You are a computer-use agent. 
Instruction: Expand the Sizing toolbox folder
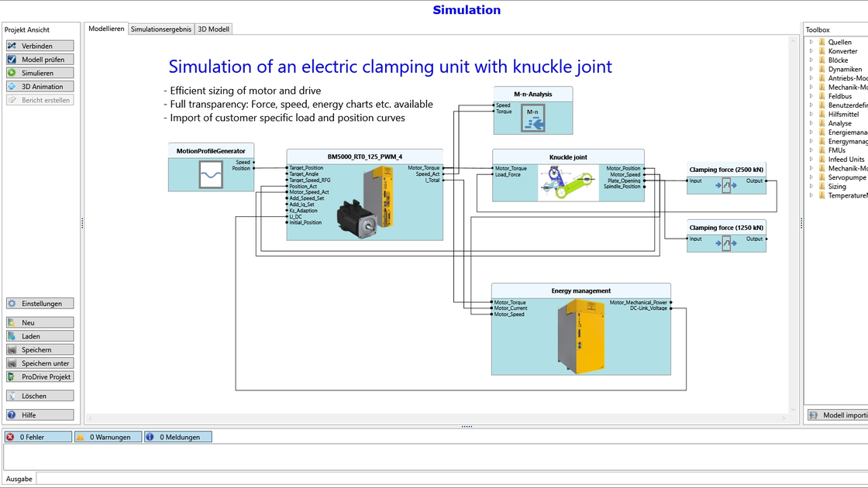[x=811, y=187]
